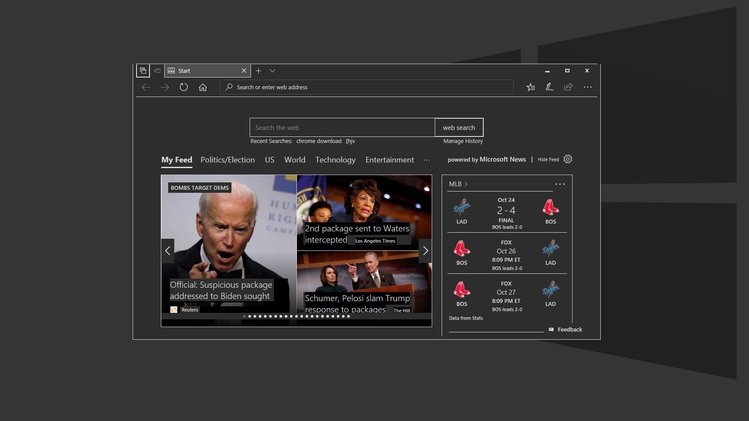The image size is (749, 421).
Task: Open the Entertainment news tab
Action: click(x=390, y=160)
